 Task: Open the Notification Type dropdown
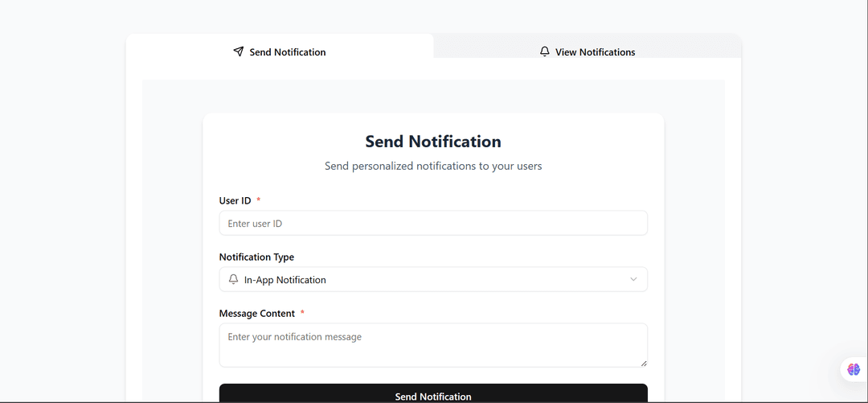[433, 279]
